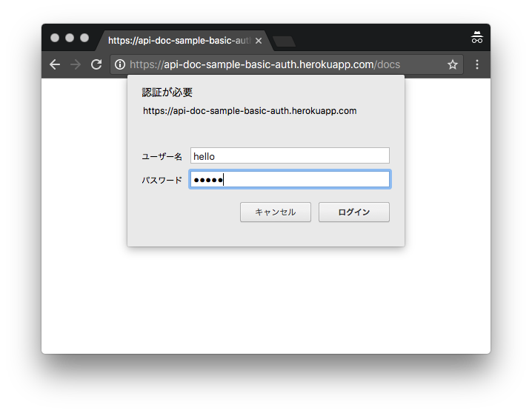Image resolution: width=532 pixels, height=413 pixels.
Task: Open Chrome three-dot menu
Action: coord(477,64)
